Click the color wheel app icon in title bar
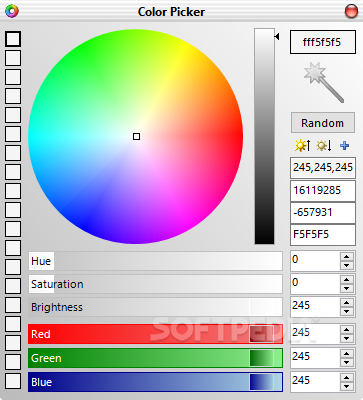 point(12,11)
